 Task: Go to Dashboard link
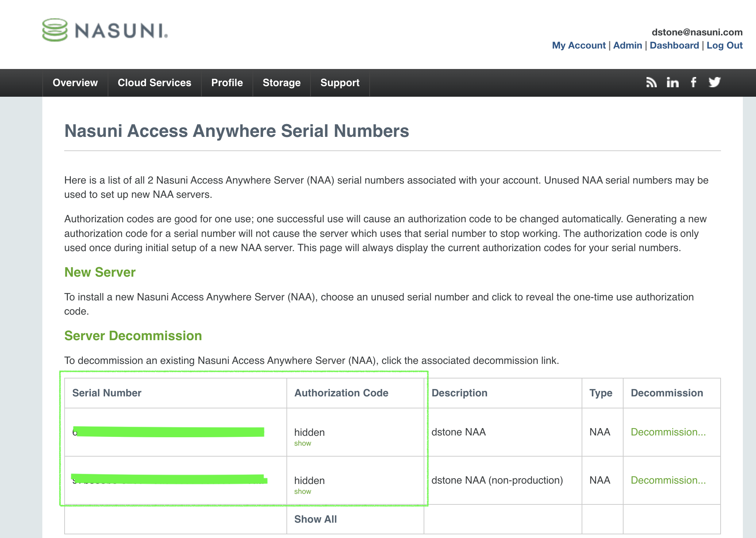point(674,45)
